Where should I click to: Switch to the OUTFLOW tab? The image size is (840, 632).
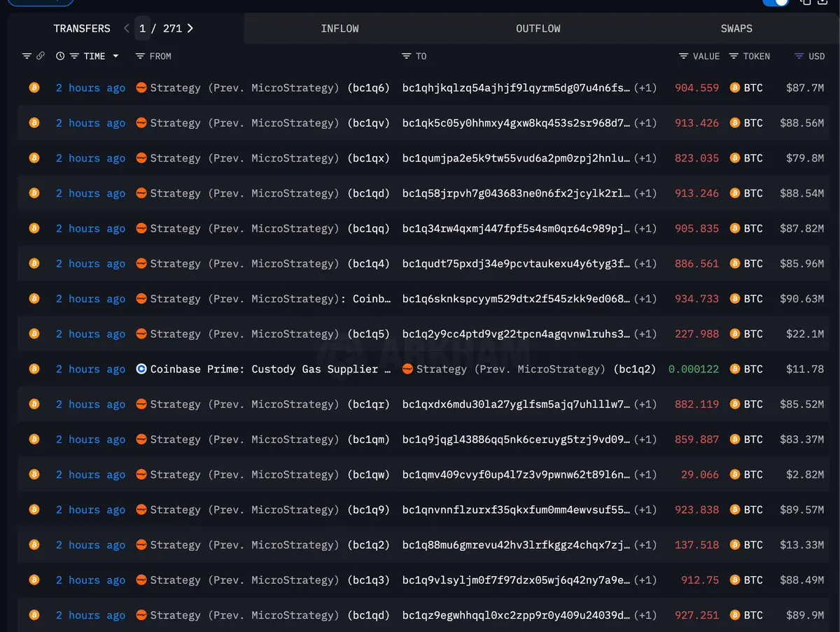coord(538,28)
